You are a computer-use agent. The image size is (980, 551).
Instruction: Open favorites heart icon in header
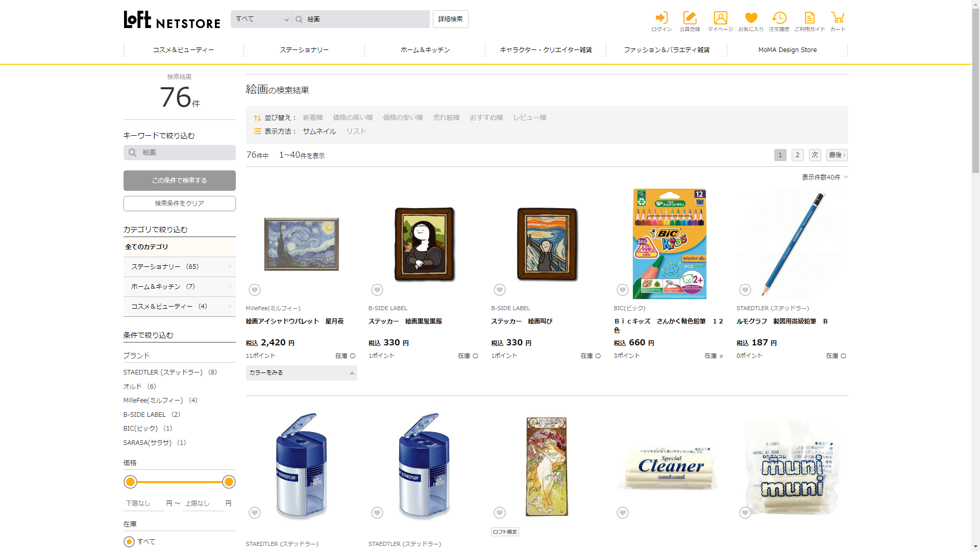pyautogui.click(x=751, y=18)
